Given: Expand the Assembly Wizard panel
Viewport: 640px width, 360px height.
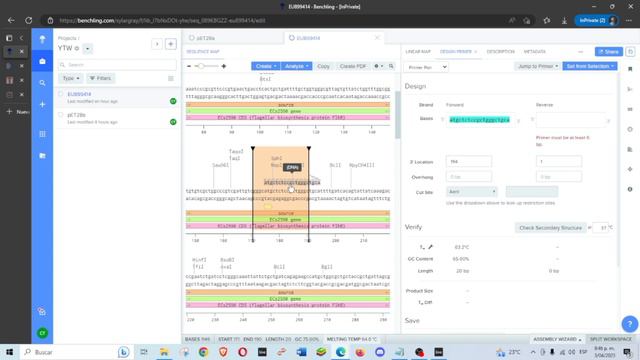Looking at the screenshot, I should [x=557, y=339].
